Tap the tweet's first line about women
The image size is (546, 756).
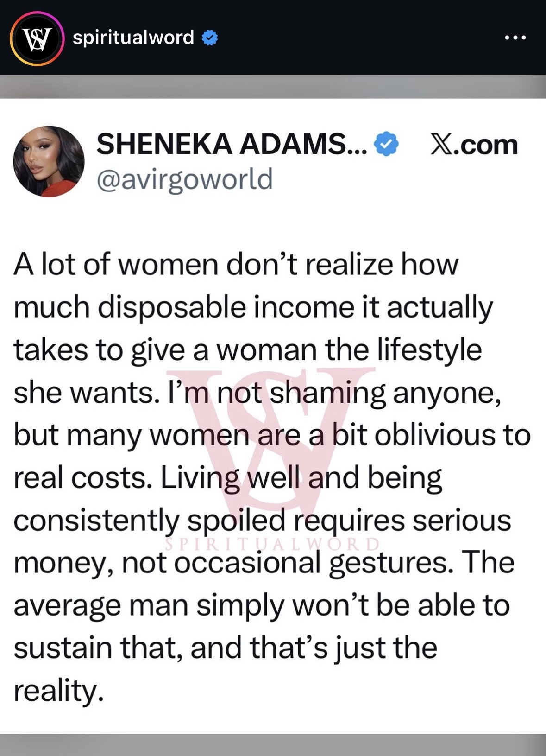[236, 264]
